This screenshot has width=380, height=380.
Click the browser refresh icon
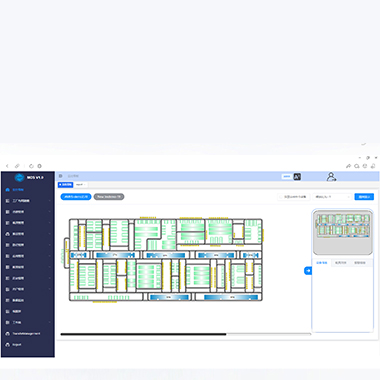pos(31,166)
